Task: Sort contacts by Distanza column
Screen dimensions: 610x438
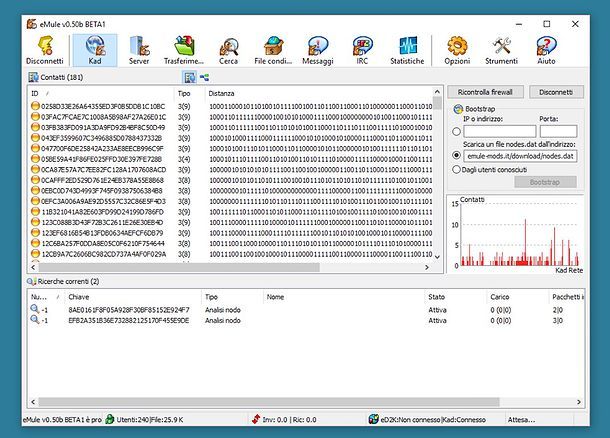Action: pos(319,93)
